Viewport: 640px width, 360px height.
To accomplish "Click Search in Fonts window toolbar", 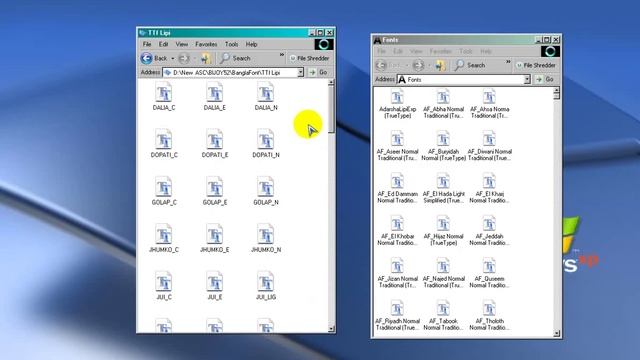I will pos(470,65).
